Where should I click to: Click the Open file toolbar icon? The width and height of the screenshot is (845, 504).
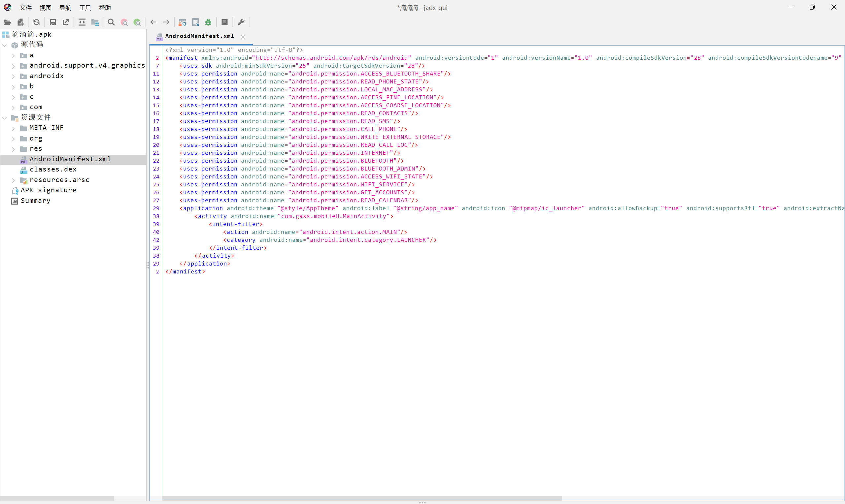coord(7,22)
